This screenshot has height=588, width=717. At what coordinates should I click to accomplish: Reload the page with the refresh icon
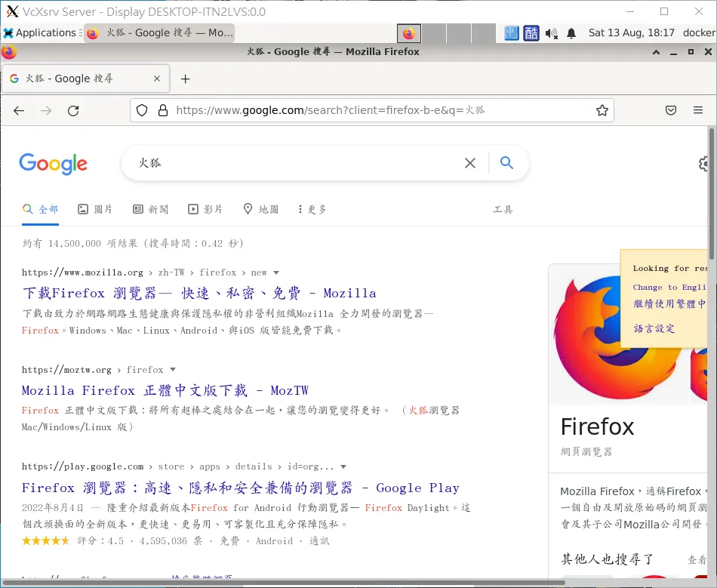[x=73, y=111]
